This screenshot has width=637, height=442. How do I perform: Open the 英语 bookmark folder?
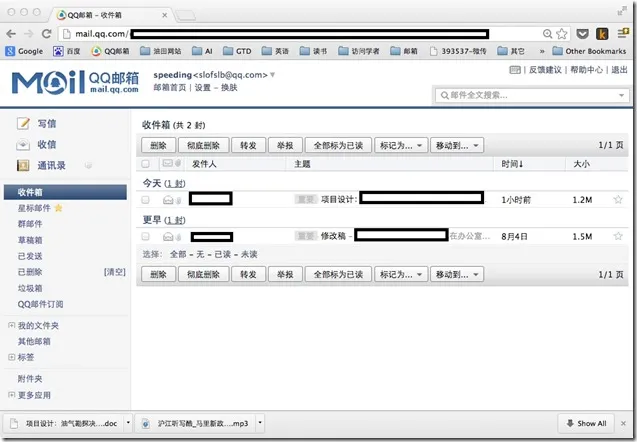[x=275, y=51]
